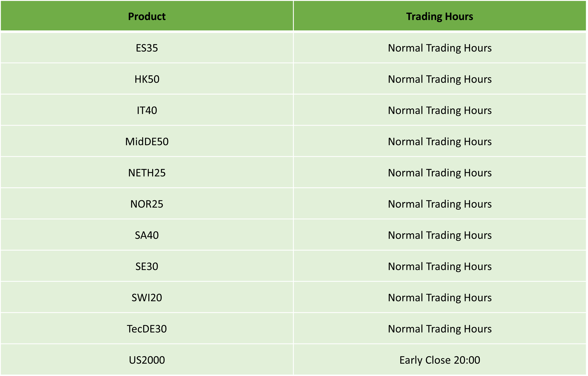
Task: Select the NETH25 product cell
Action: (x=147, y=173)
